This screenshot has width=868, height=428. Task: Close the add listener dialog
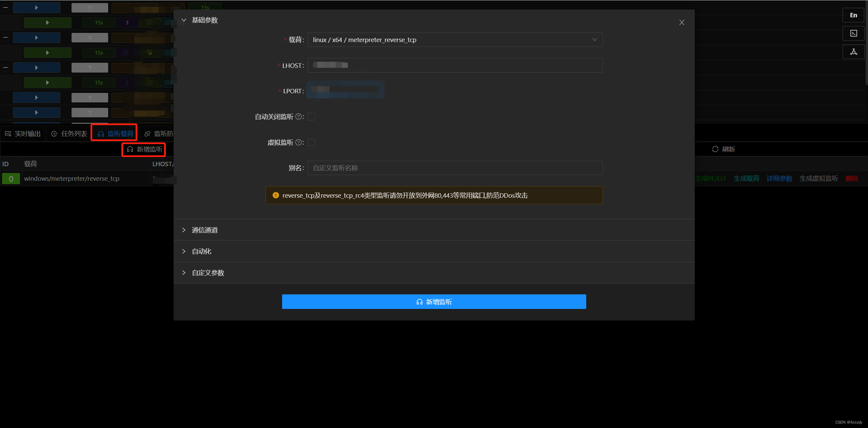click(682, 22)
